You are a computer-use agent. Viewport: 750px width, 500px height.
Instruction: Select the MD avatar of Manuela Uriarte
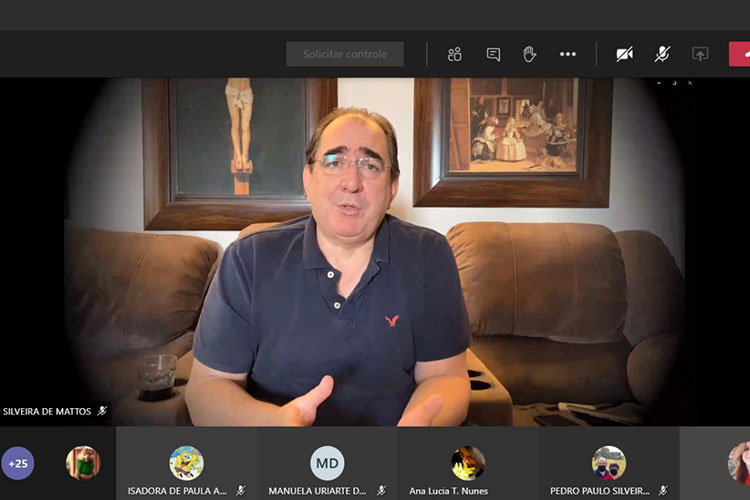pos(327,463)
